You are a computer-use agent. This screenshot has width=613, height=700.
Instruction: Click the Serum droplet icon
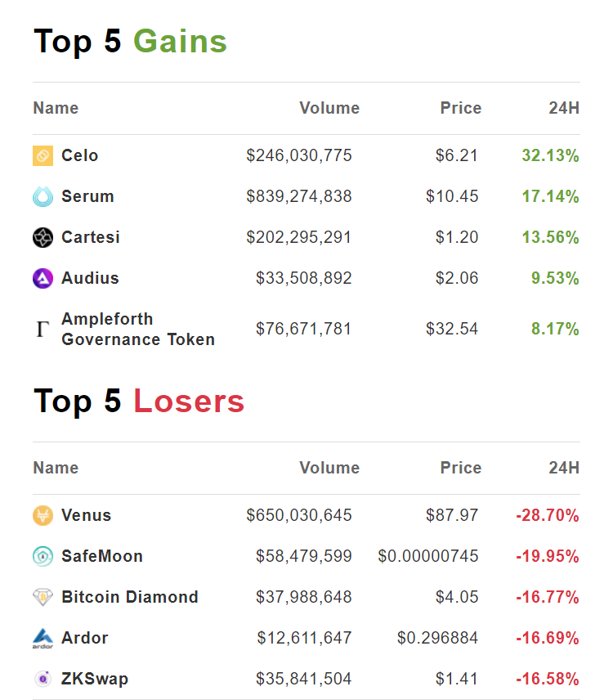(x=43, y=196)
